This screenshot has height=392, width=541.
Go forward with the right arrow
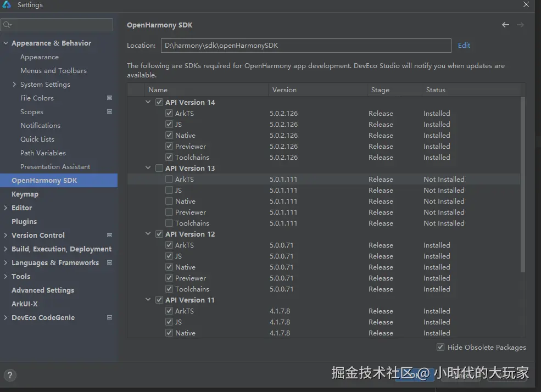tap(520, 25)
